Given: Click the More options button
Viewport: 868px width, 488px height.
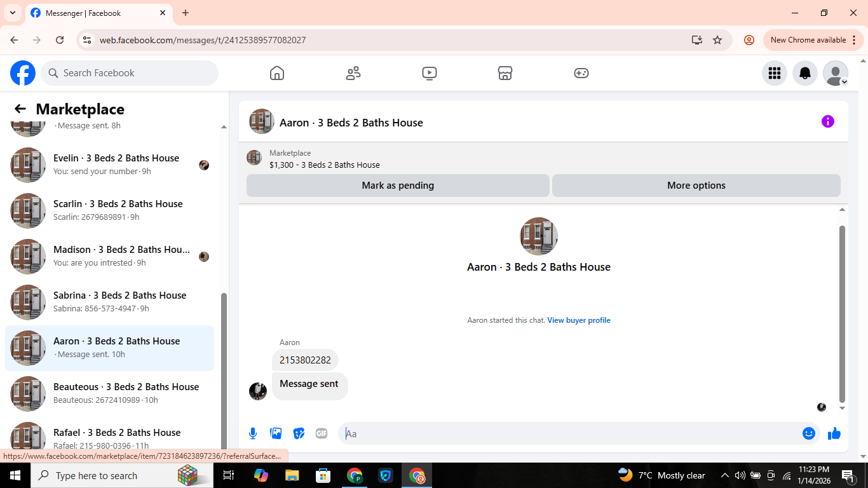Looking at the screenshot, I should (696, 186).
